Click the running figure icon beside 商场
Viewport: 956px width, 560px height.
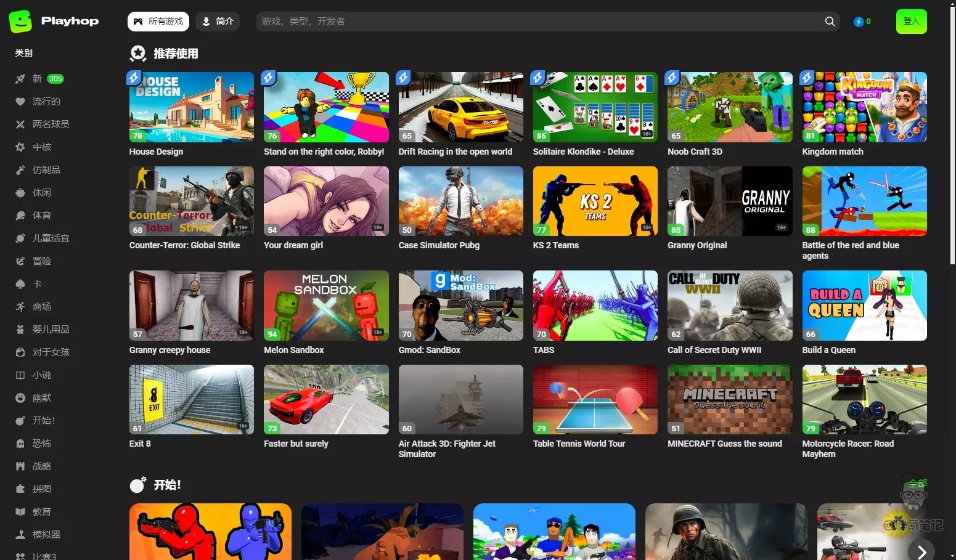(x=20, y=307)
